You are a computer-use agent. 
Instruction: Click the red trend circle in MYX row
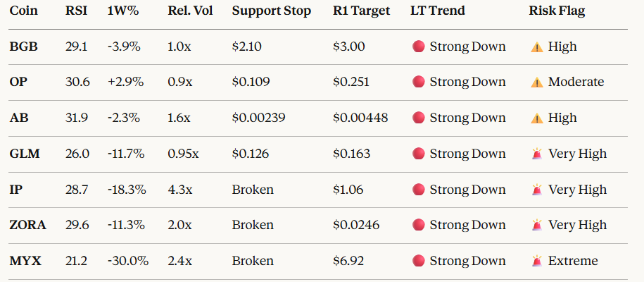(418, 261)
